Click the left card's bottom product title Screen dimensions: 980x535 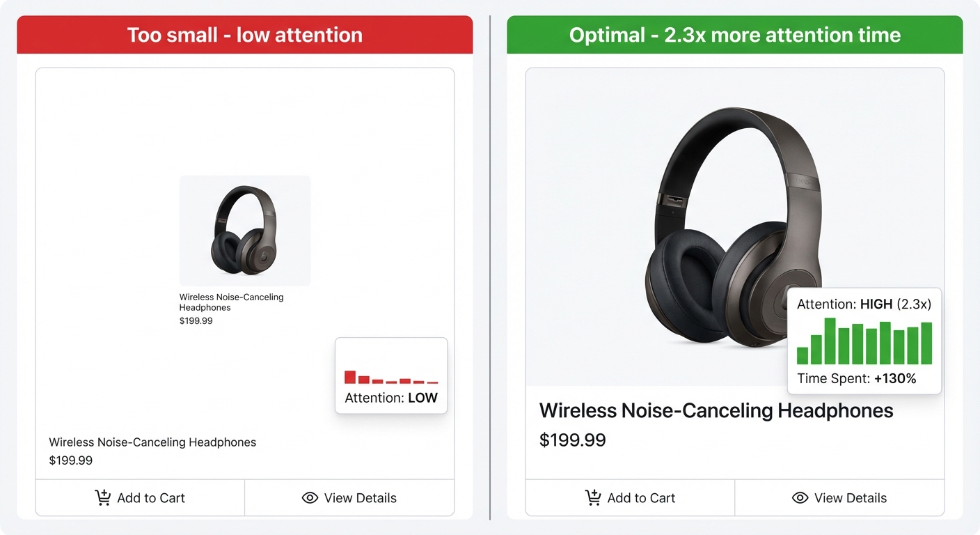click(152, 442)
